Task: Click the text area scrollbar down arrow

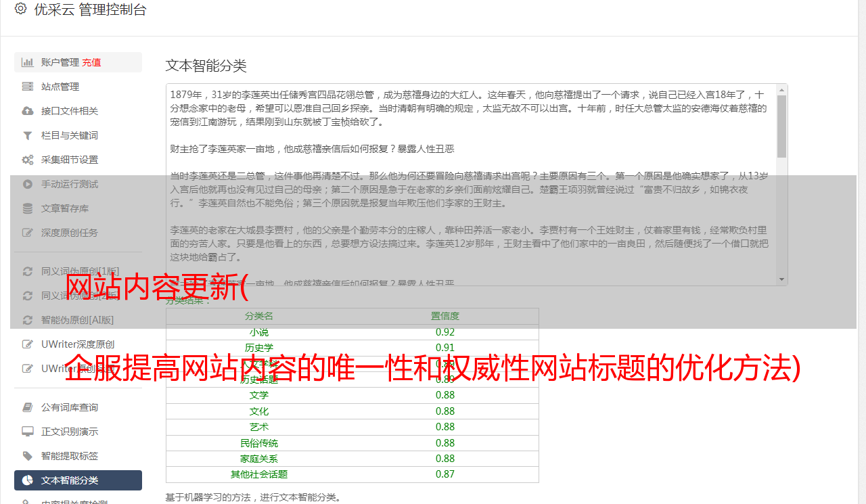Action: click(x=782, y=279)
